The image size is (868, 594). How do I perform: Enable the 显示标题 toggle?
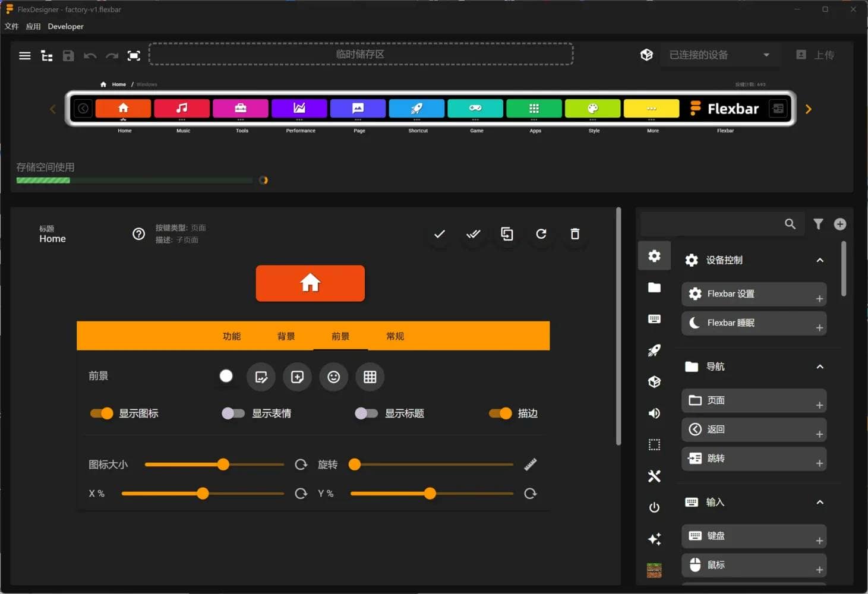pos(366,413)
